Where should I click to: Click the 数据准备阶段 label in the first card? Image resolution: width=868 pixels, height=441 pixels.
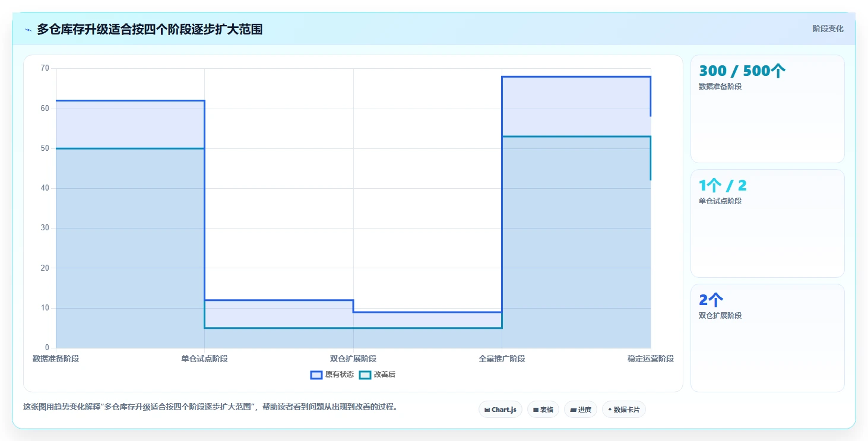point(720,86)
